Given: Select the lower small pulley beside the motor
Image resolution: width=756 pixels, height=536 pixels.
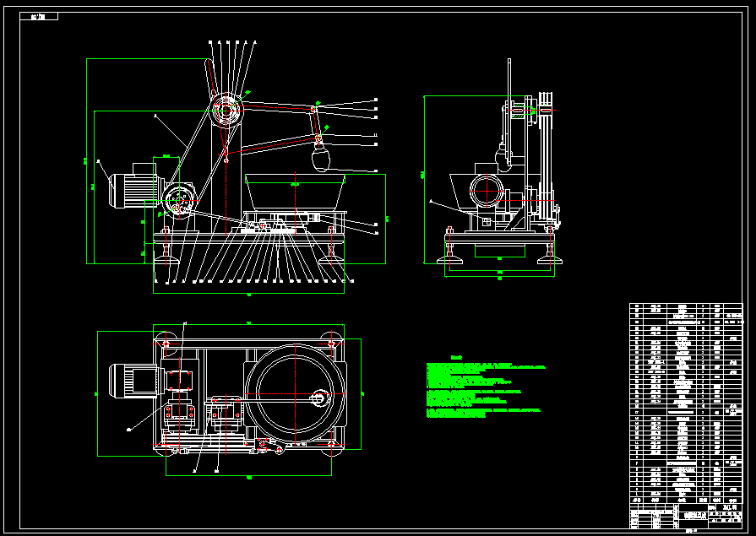Looking at the screenshot, I should [x=177, y=199].
